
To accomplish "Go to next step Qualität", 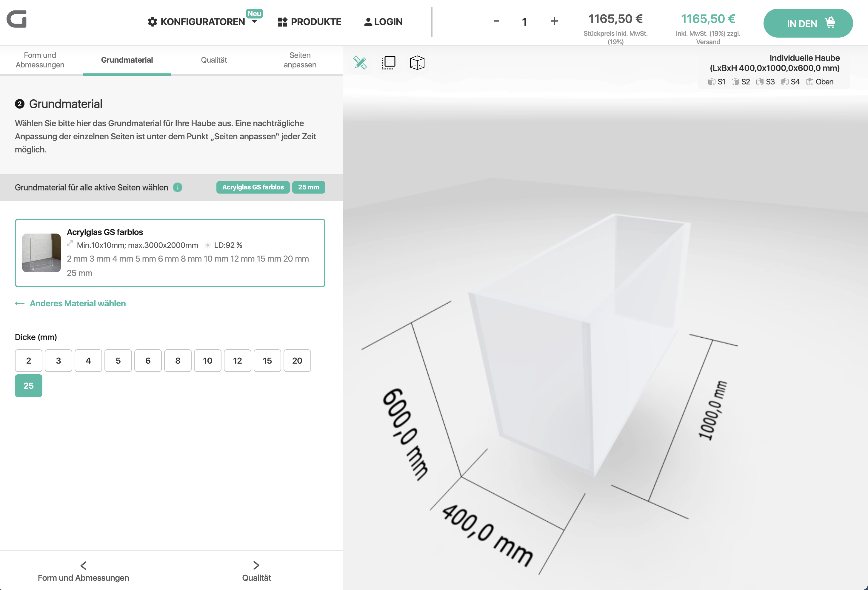I will coord(256,571).
